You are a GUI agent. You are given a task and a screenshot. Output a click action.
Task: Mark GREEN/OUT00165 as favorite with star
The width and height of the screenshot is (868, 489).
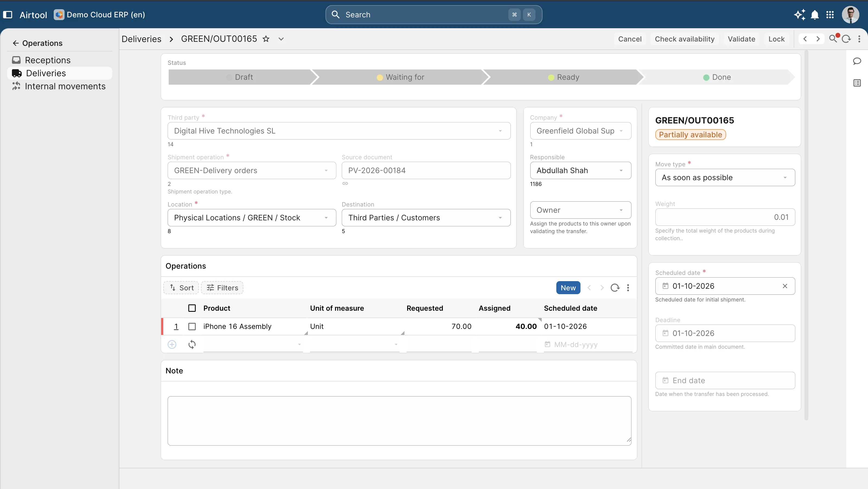tap(266, 39)
